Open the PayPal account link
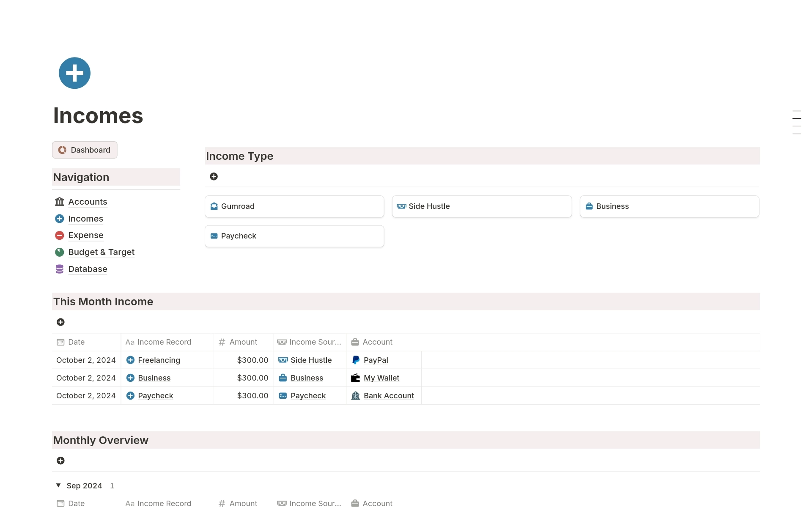 [x=376, y=360]
